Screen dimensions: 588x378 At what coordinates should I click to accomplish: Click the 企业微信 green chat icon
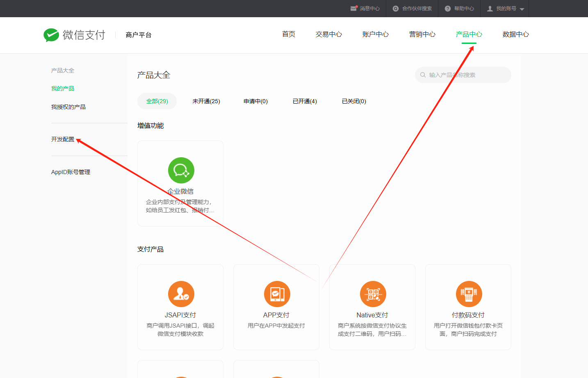point(181,170)
